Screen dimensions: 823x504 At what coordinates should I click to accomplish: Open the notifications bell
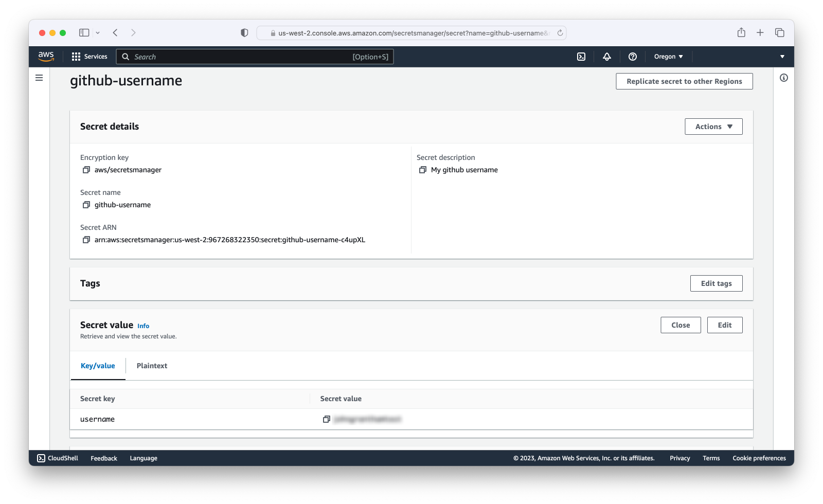click(x=607, y=57)
